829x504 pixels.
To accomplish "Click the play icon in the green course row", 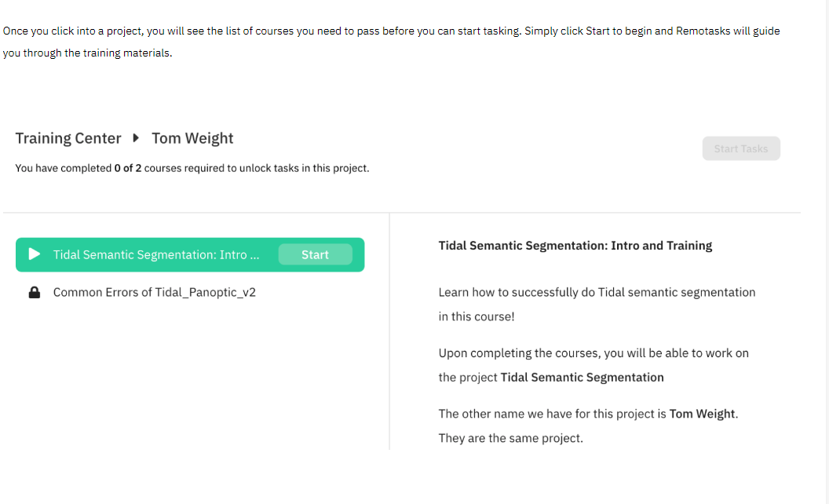I will (x=35, y=254).
